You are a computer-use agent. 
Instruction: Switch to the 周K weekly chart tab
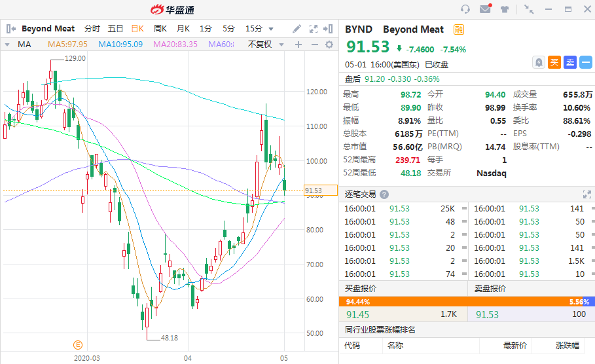coord(160,29)
